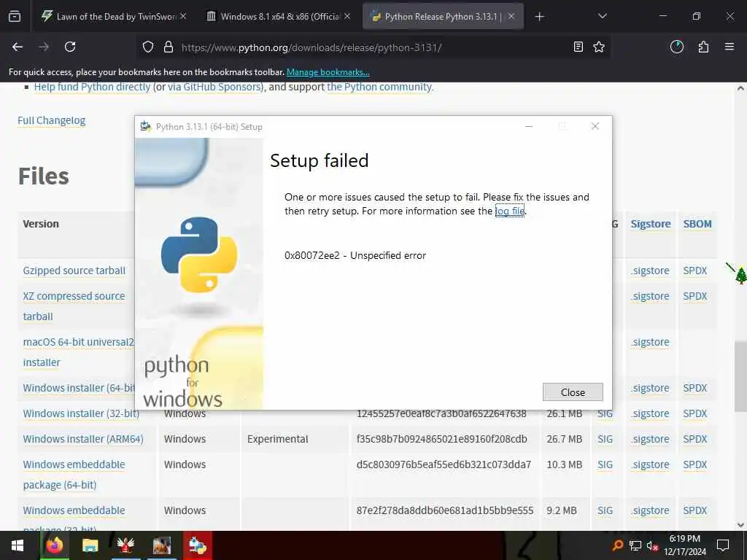Download Windows installer (ARM64)
The height and width of the screenshot is (560, 747).
[83, 439]
